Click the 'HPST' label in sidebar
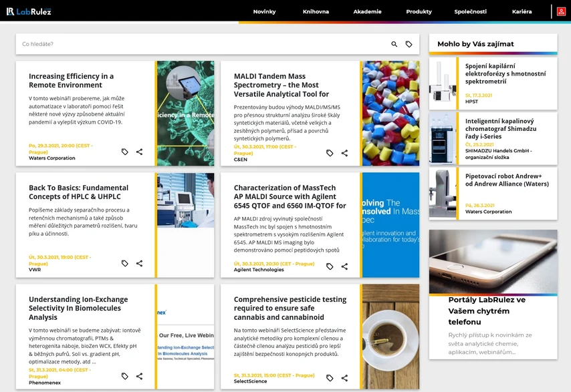This screenshot has height=392, width=571. pos(471,102)
